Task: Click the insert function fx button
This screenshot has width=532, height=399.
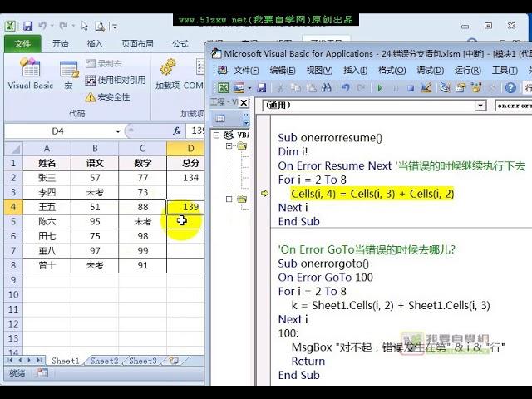Action: pyautogui.click(x=177, y=131)
